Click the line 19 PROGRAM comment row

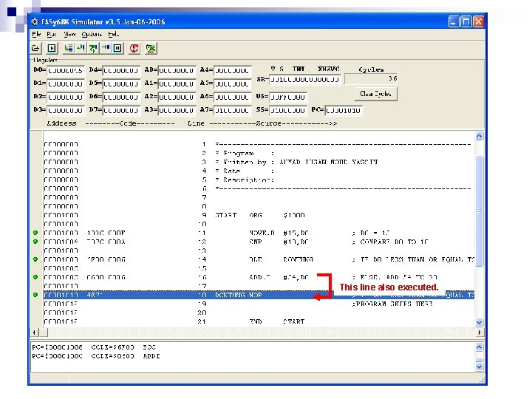(259, 304)
